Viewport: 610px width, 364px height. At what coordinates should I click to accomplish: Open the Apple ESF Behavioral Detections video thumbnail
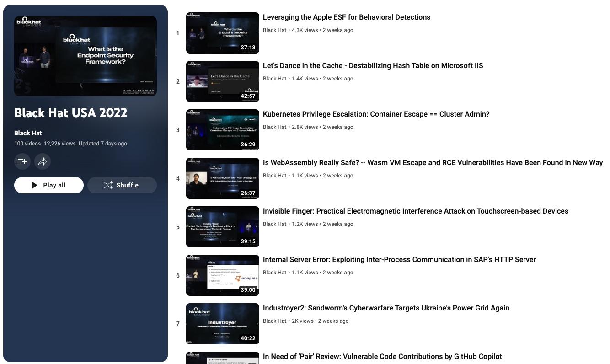[222, 33]
